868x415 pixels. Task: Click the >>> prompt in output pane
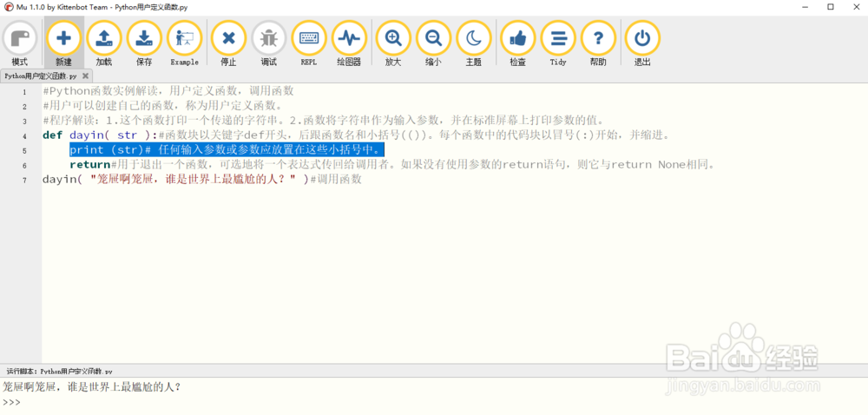[11, 402]
